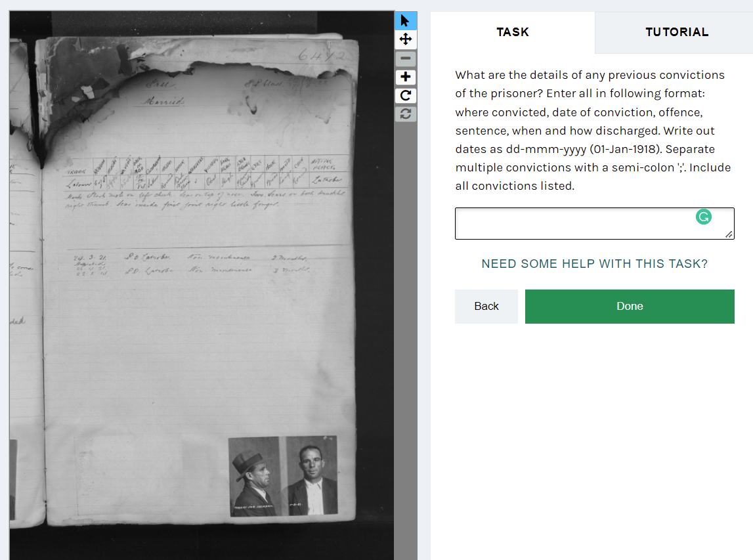Click the page number at top right of document
Image resolution: width=753 pixels, height=560 pixels.
pos(323,56)
